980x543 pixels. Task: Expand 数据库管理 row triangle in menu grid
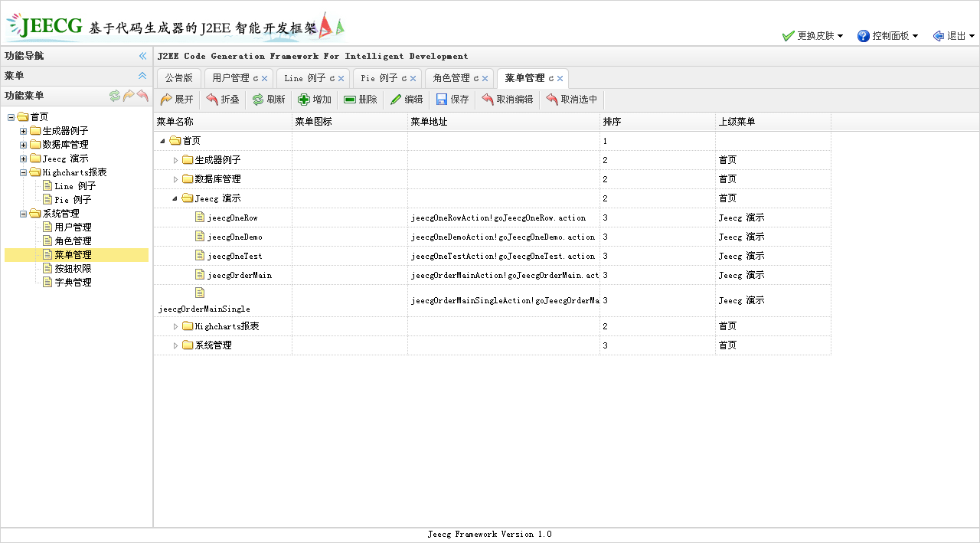[x=175, y=179]
